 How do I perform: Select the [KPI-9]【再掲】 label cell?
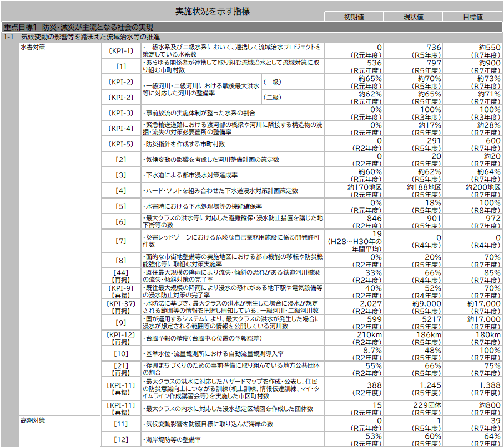pos(121,291)
